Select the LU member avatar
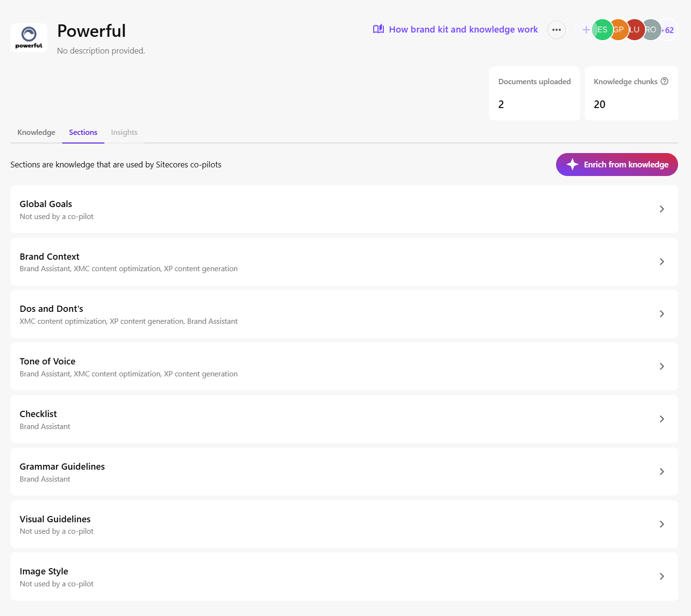The height and width of the screenshot is (616, 691). tap(635, 30)
